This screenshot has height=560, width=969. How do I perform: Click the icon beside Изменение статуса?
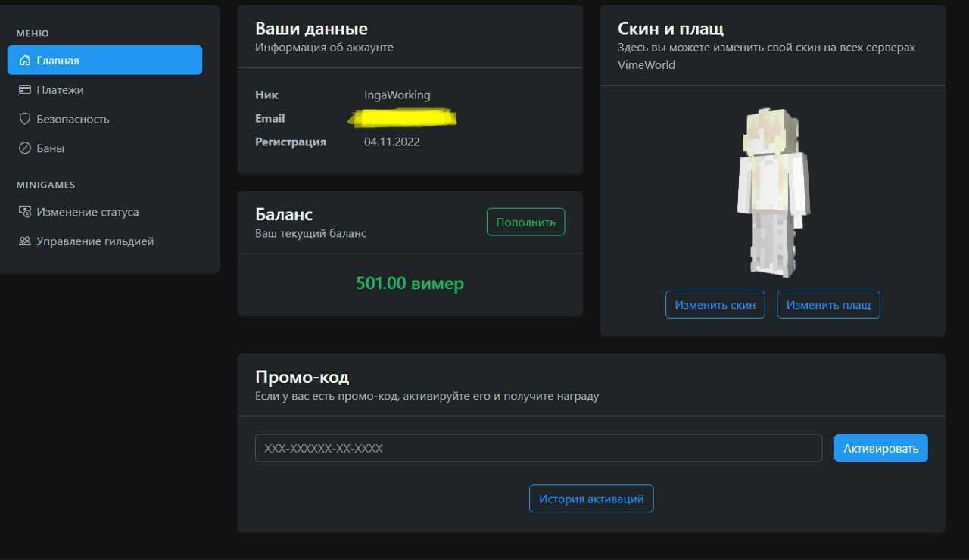pyautogui.click(x=25, y=212)
